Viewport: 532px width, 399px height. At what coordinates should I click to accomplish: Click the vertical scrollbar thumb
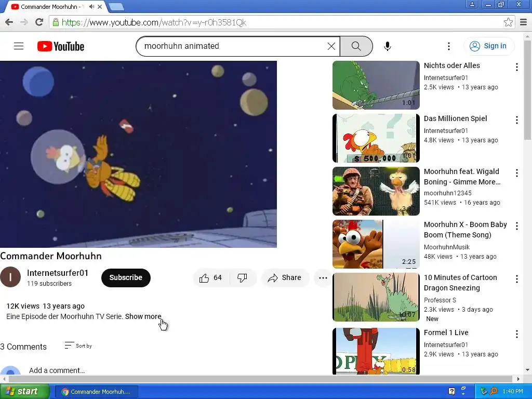tap(528, 90)
